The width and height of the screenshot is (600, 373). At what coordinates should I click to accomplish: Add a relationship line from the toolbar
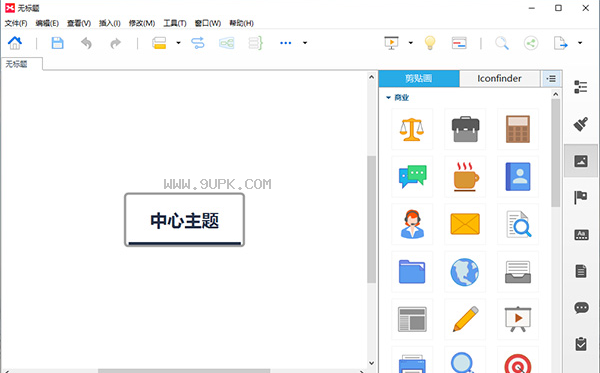(198, 43)
